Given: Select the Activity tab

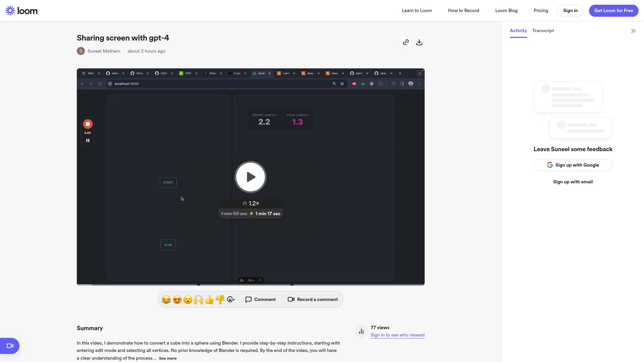Looking at the screenshot, I should tap(518, 31).
